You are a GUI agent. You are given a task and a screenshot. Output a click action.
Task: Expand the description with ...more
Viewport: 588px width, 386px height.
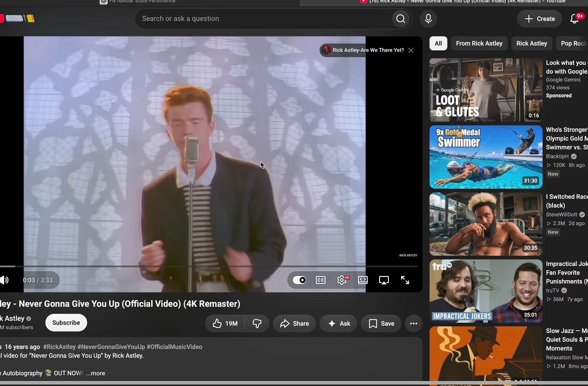point(95,373)
